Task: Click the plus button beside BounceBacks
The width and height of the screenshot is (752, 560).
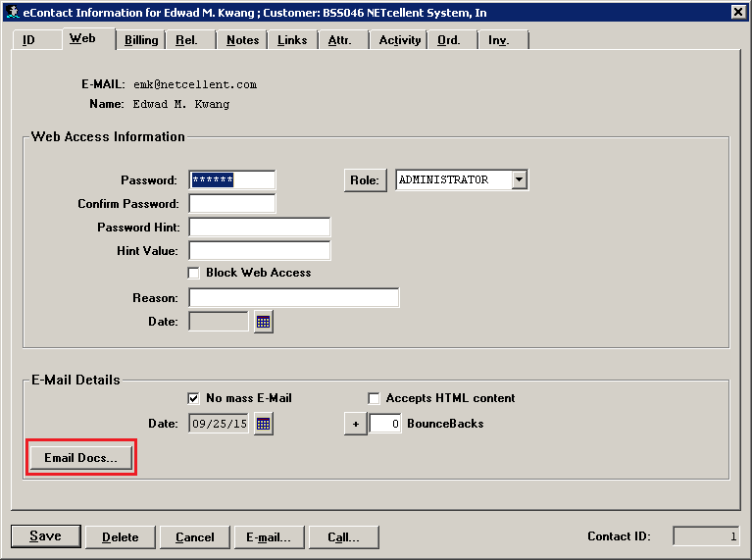Action: click(355, 424)
